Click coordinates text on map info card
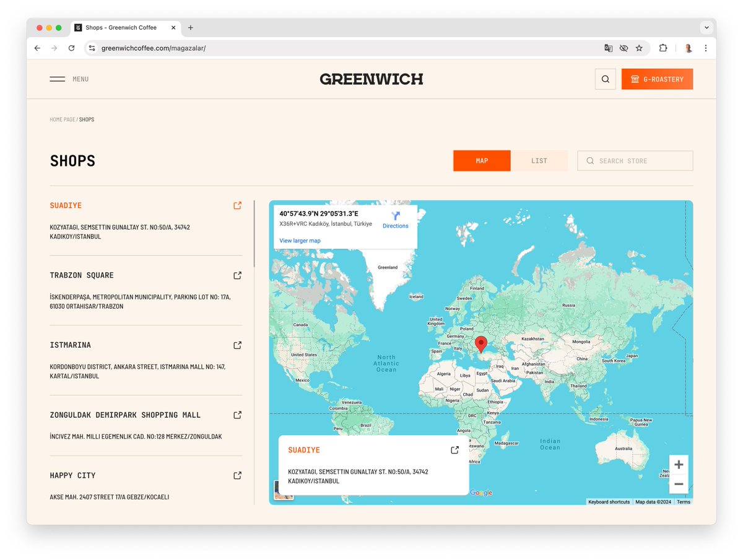 [319, 213]
